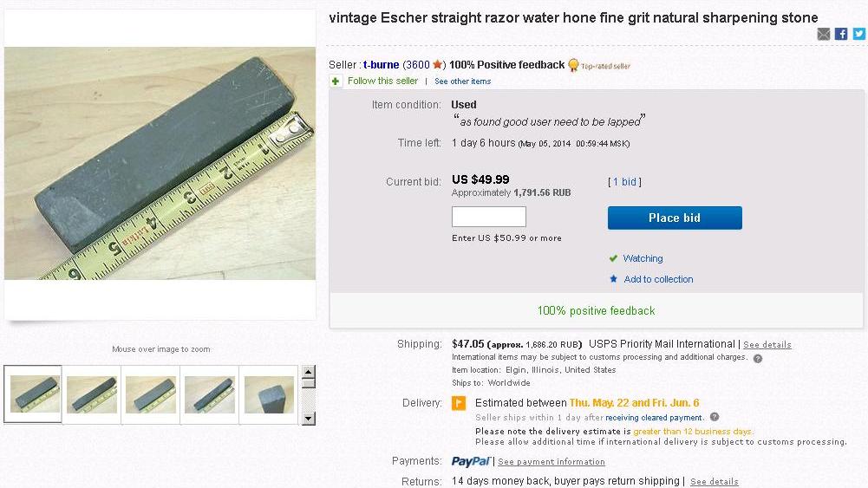The image size is (868, 488).
Task: Share listing by email envelope icon
Action: pos(823,34)
